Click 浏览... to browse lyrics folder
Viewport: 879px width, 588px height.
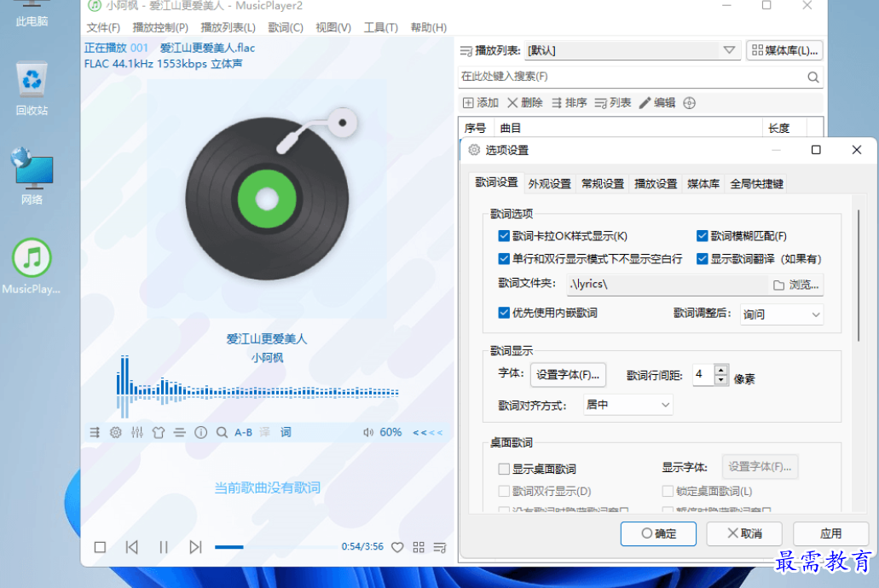[796, 285]
